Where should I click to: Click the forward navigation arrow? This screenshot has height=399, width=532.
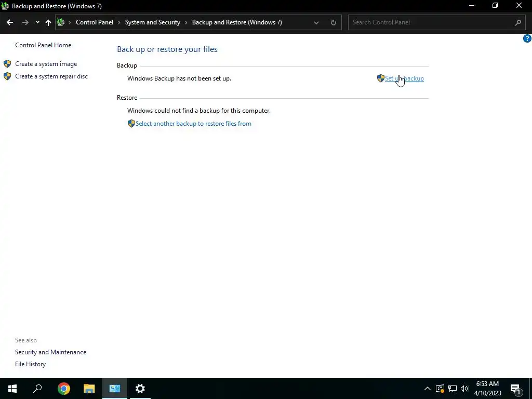pos(25,22)
